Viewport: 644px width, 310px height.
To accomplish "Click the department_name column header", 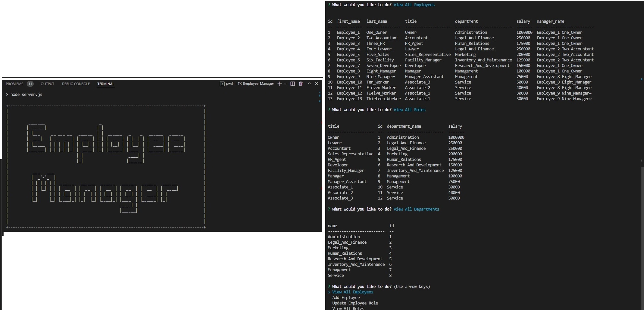I will click(404, 126).
